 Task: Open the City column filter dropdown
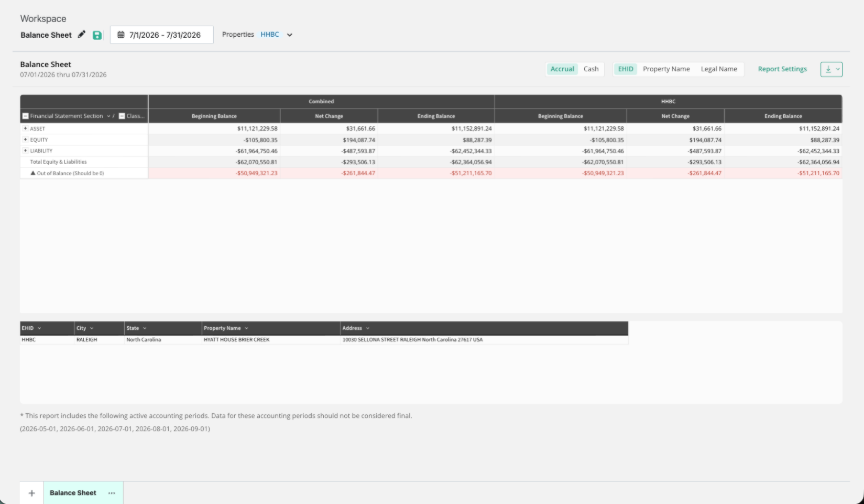tap(91, 328)
